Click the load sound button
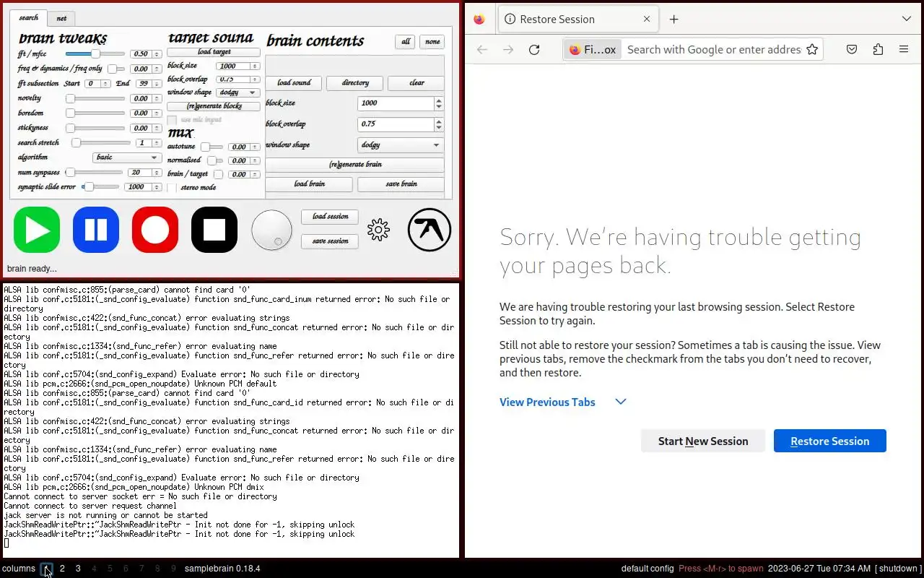Viewport: 924px width, 578px height. click(294, 83)
